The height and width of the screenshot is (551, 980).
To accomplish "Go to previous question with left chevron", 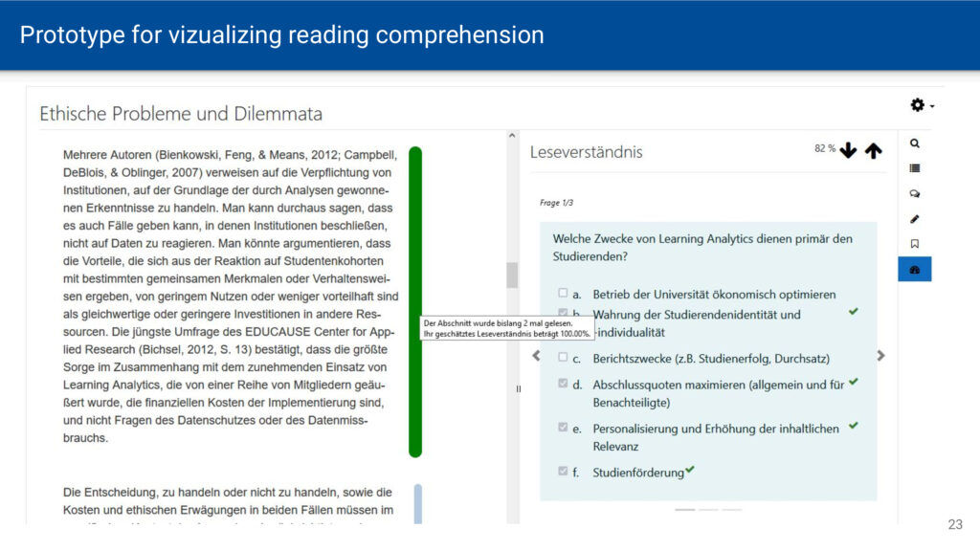I will coord(536,356).
